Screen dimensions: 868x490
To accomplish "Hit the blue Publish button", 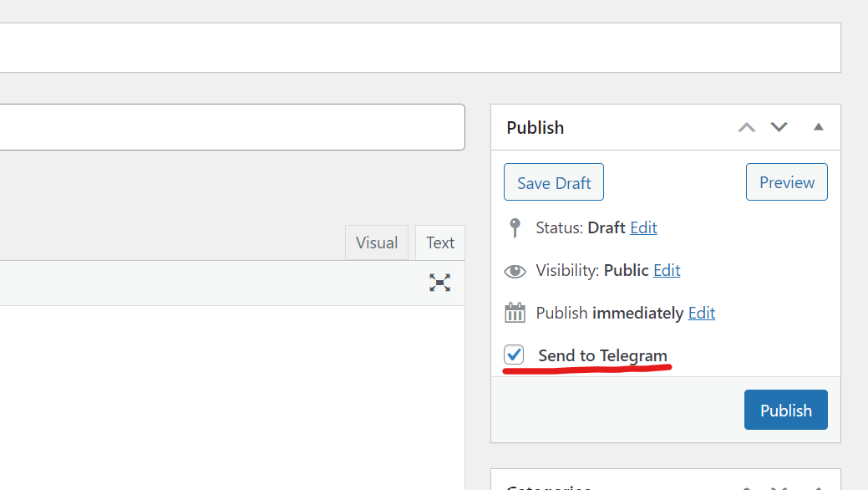I will (x=785, y=410).
